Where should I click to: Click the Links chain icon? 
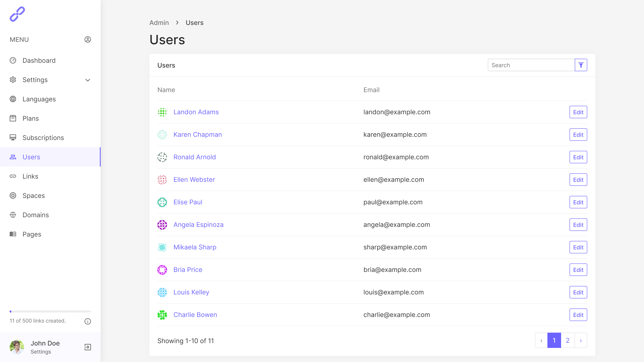click(x=13, y=176)
